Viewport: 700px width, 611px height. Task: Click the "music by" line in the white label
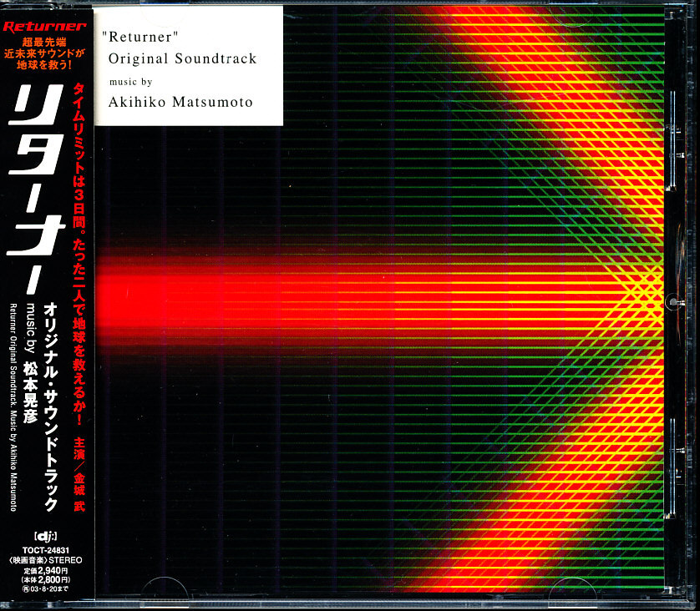(x=131, y=82)
